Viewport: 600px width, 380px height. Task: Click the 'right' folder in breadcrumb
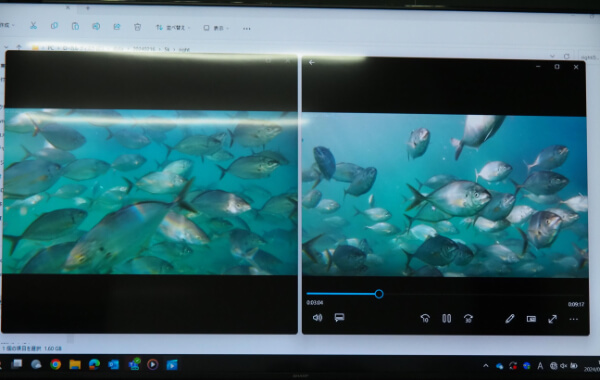tap(184, 49)
